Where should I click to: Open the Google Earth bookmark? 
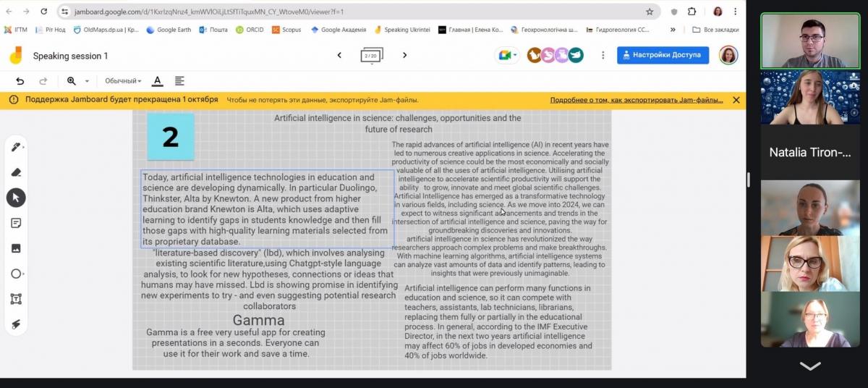click(x=169, y=30)
